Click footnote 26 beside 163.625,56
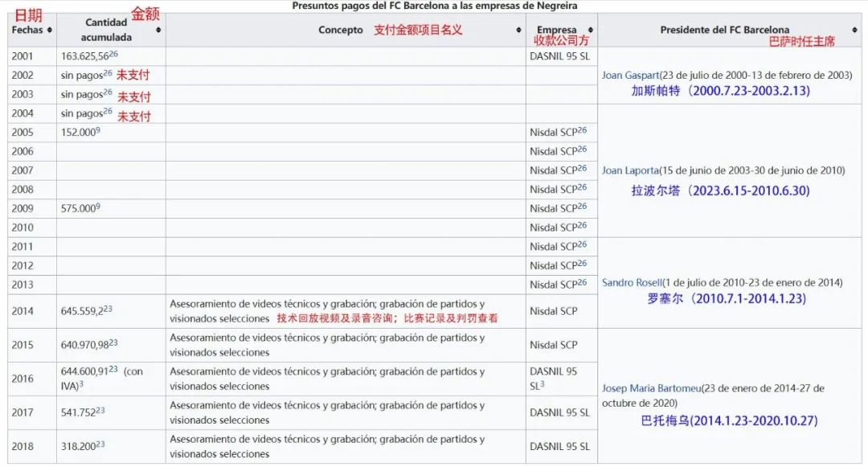Viewport: 868px width, 467px height. [113, 54]
